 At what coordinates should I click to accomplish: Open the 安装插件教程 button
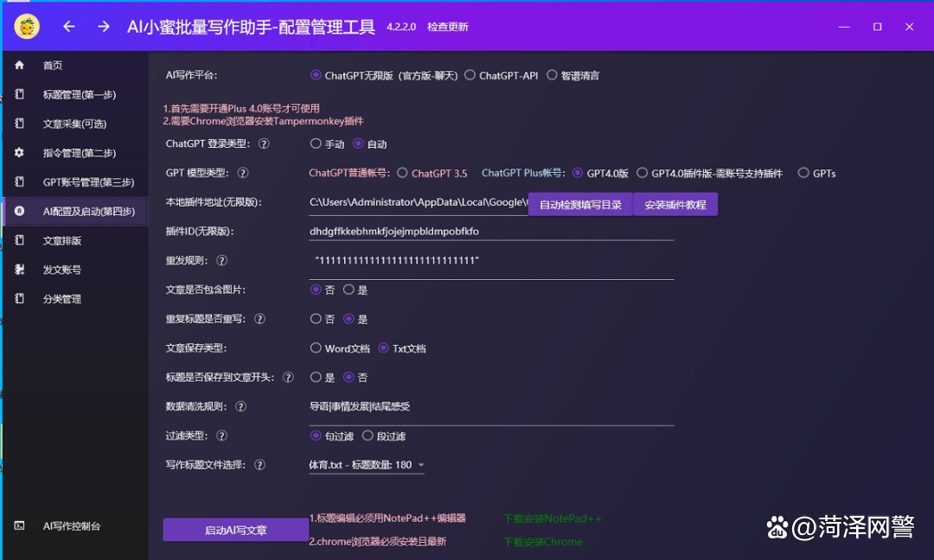675,204
